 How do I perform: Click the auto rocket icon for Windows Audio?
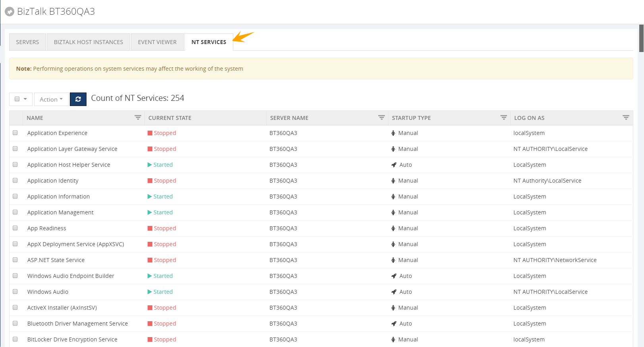tap(394, 292)
